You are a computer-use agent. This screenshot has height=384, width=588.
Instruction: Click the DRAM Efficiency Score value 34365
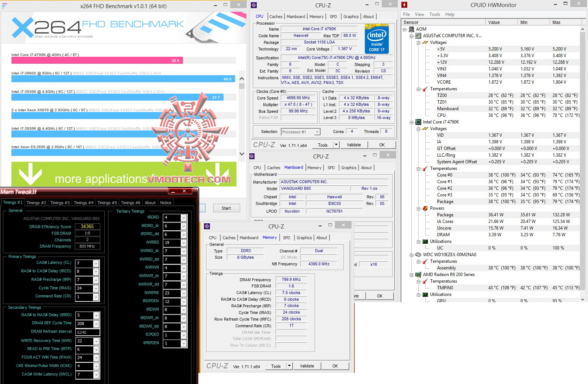tap(87, 227)
